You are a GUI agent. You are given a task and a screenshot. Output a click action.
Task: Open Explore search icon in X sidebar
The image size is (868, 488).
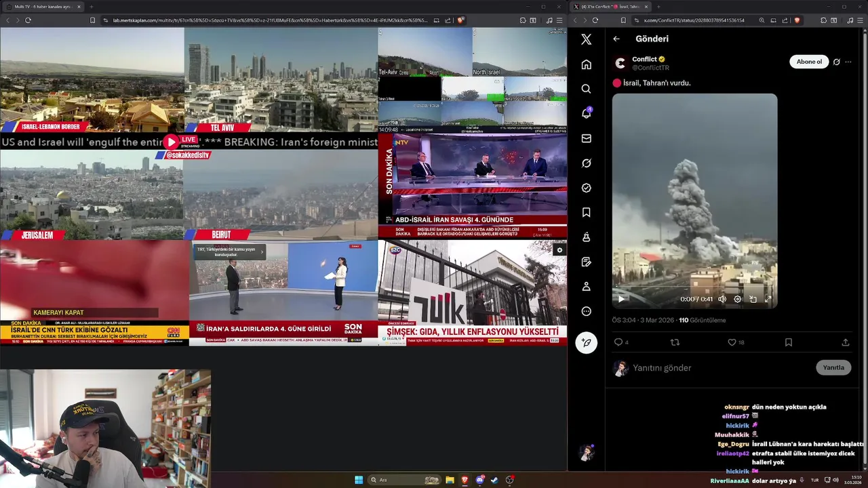click(587, 89)
